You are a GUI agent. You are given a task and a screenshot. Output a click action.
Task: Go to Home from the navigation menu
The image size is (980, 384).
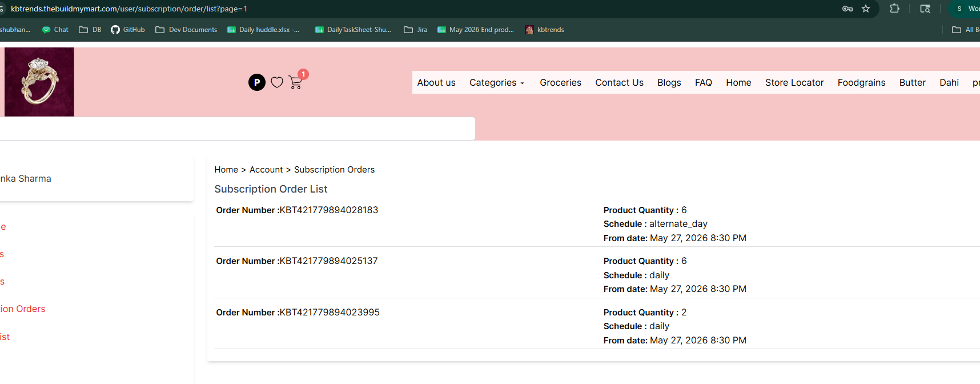pyautogui.click(x=738, y=83)
